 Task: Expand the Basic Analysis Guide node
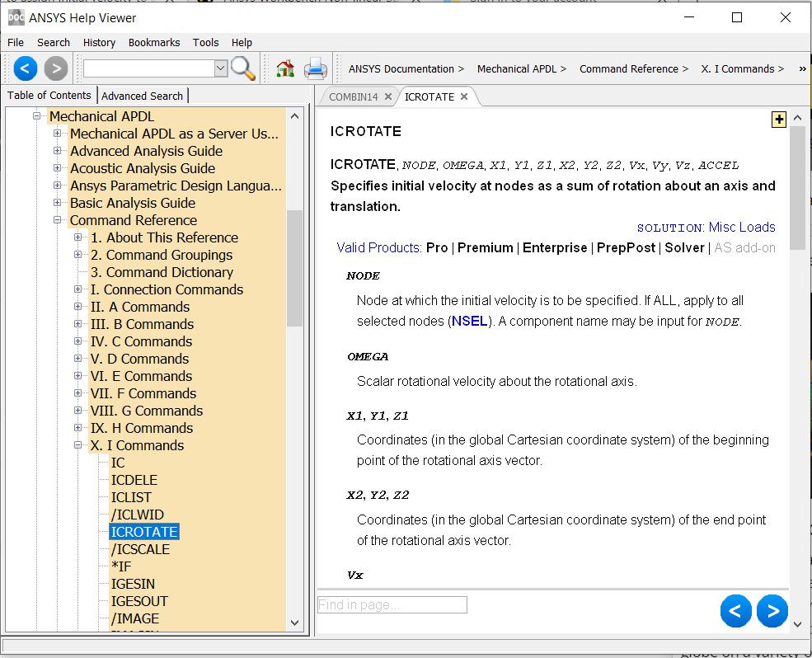[58, 203]
